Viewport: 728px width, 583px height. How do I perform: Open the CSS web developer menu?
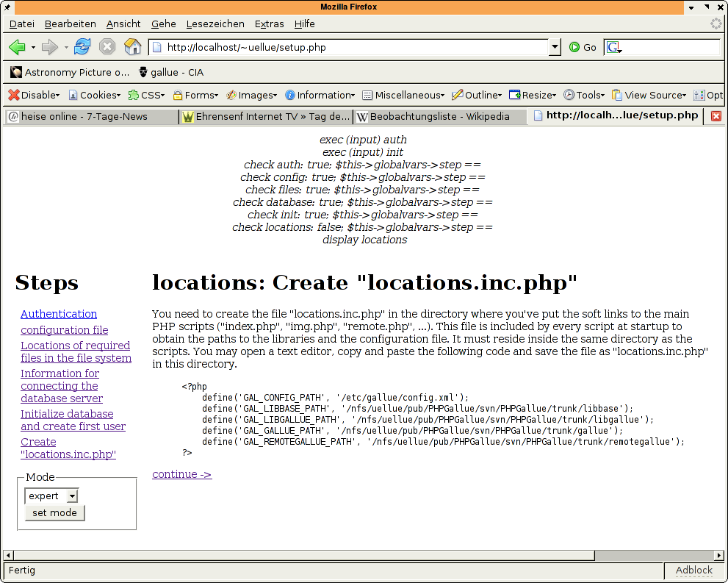point(146,95)
